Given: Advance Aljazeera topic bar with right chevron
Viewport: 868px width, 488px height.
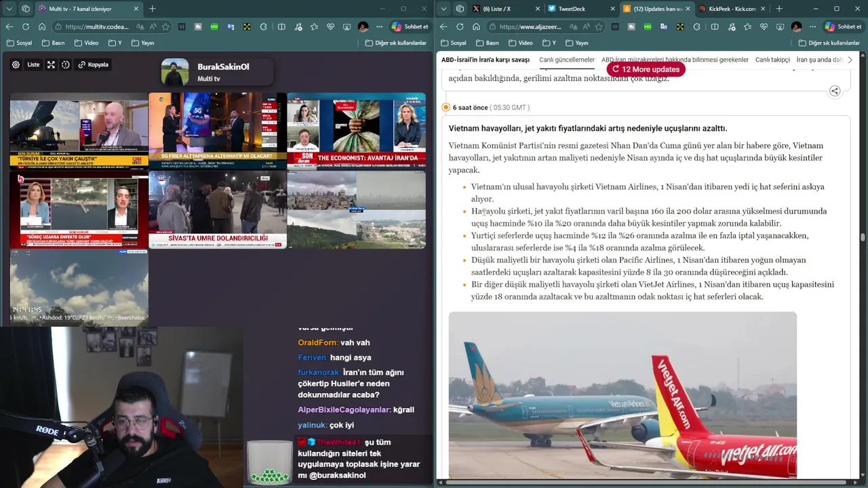Looking at the screenshot, I should [850, 60].
